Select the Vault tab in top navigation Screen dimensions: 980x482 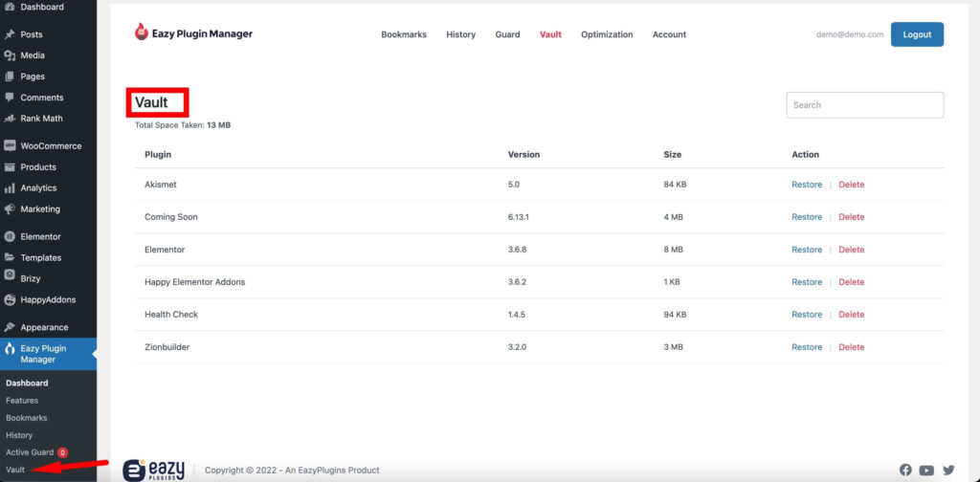(550, 34)
